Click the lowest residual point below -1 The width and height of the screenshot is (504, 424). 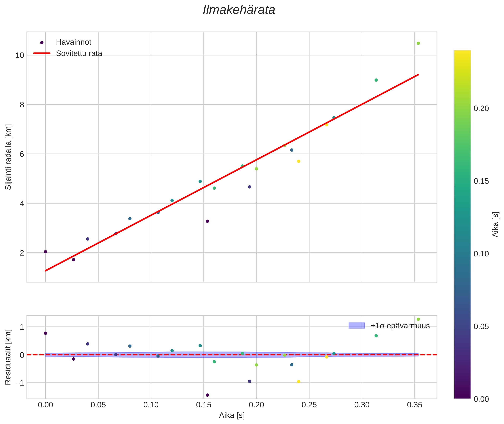click(207, 395)
